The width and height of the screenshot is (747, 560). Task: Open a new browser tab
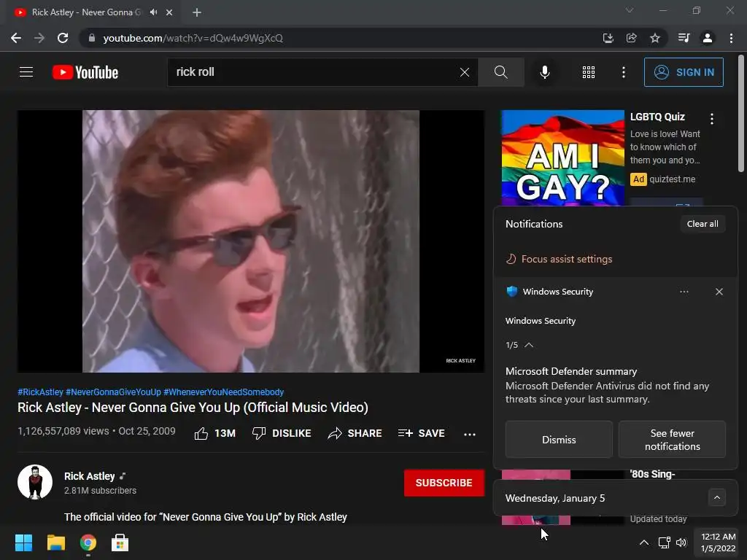197,12
